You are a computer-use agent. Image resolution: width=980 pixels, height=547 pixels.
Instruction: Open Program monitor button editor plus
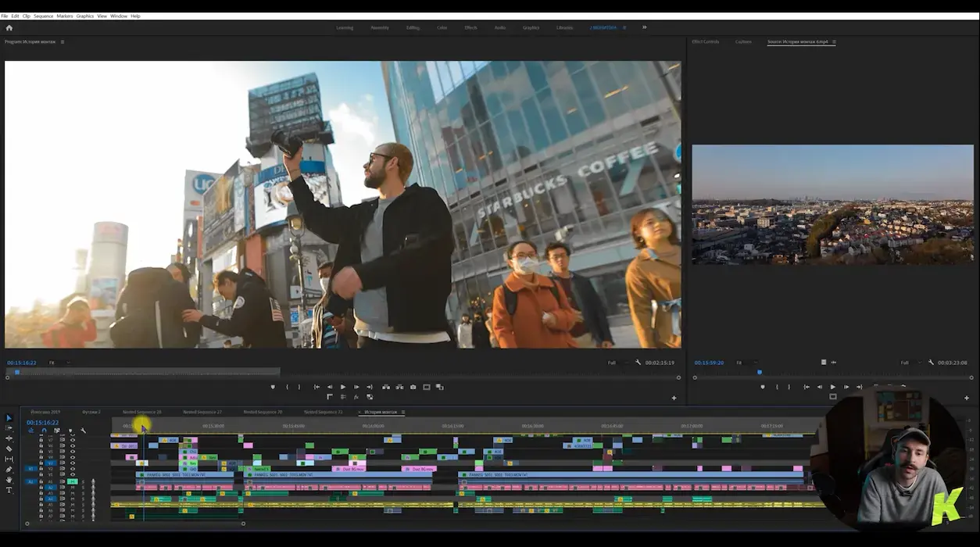point(674,398)
